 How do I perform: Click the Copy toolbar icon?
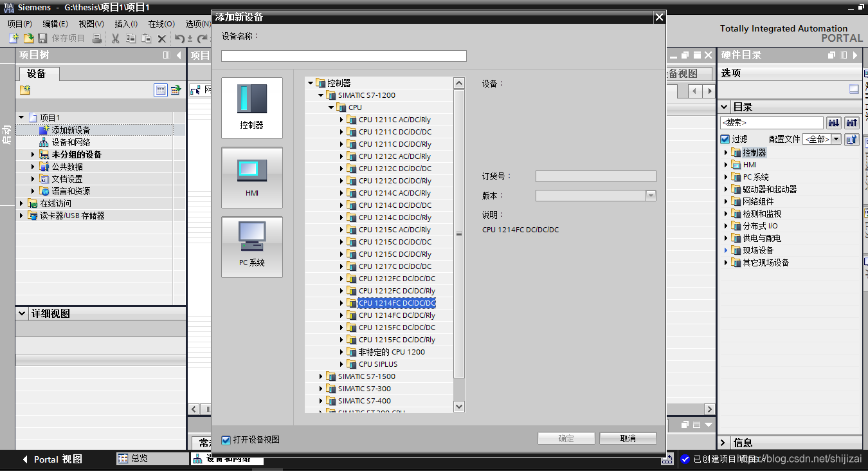131,39
